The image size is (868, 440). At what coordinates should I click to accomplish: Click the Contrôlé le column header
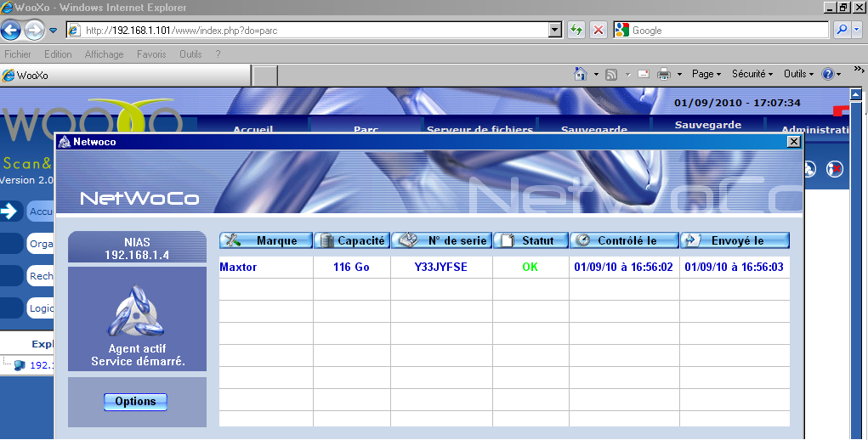tap(624, 240)
